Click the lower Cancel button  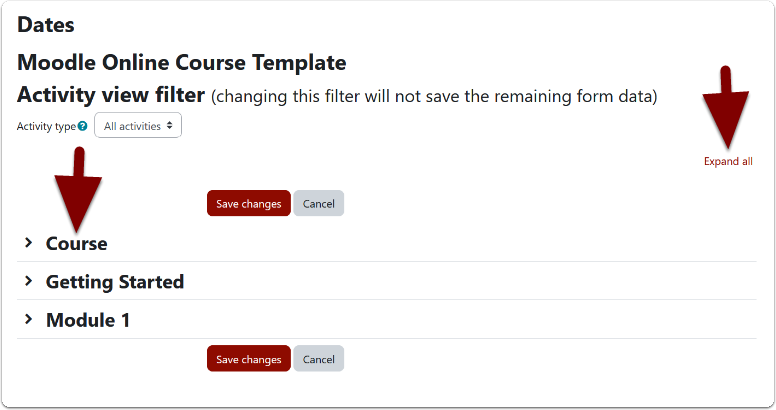[318, 359]
